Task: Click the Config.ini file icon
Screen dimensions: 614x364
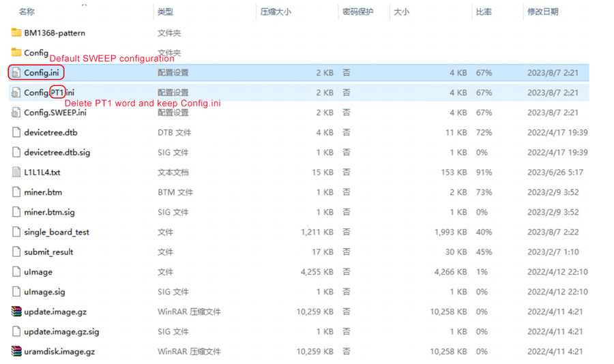Action: point(16,72)
